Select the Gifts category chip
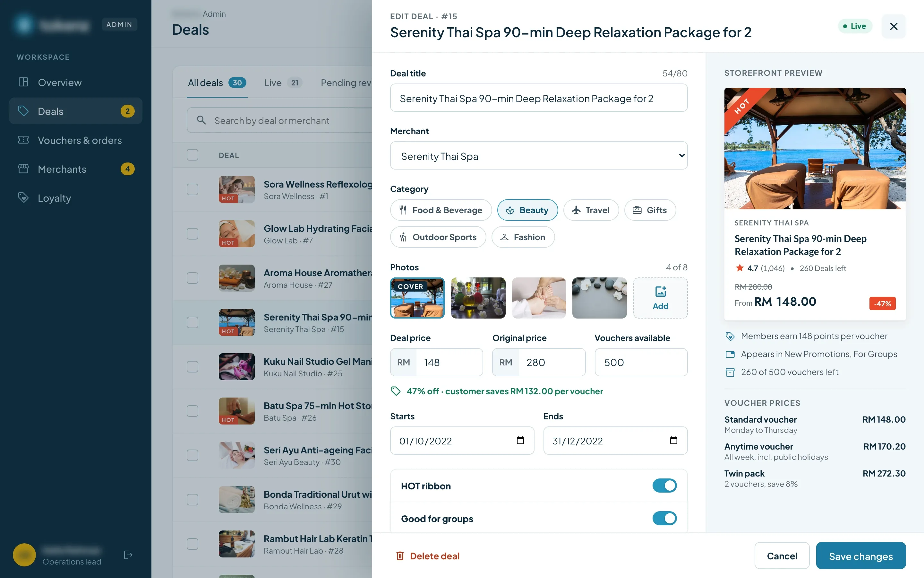This screenshot has height=578, width=924. click(x=650, y=210)
